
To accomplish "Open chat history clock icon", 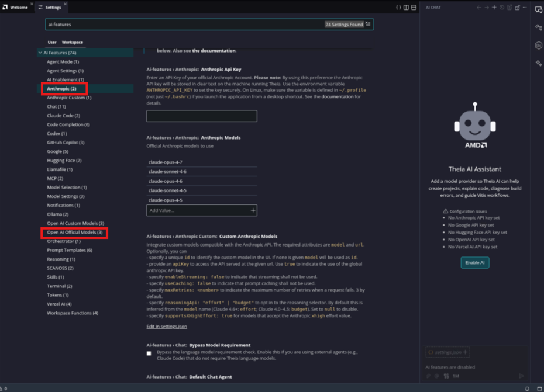I will [x=502, y=7].
